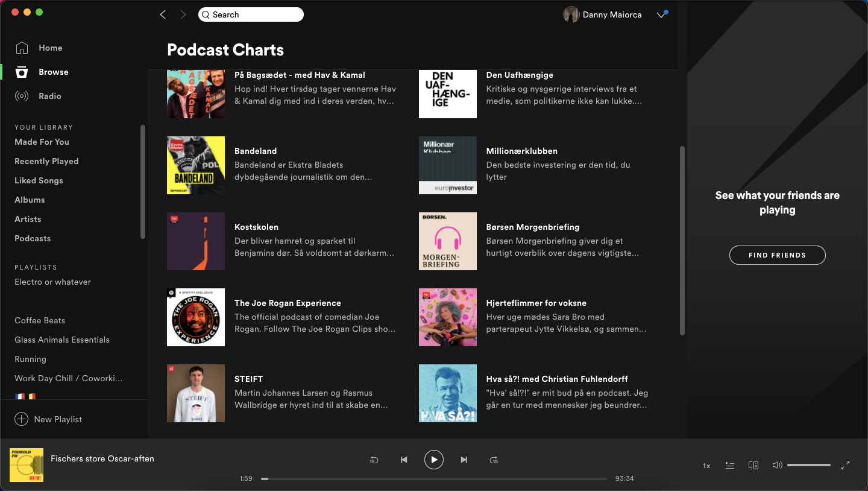
Task: Click the New Playlist label
Action: tap(58, 419)
